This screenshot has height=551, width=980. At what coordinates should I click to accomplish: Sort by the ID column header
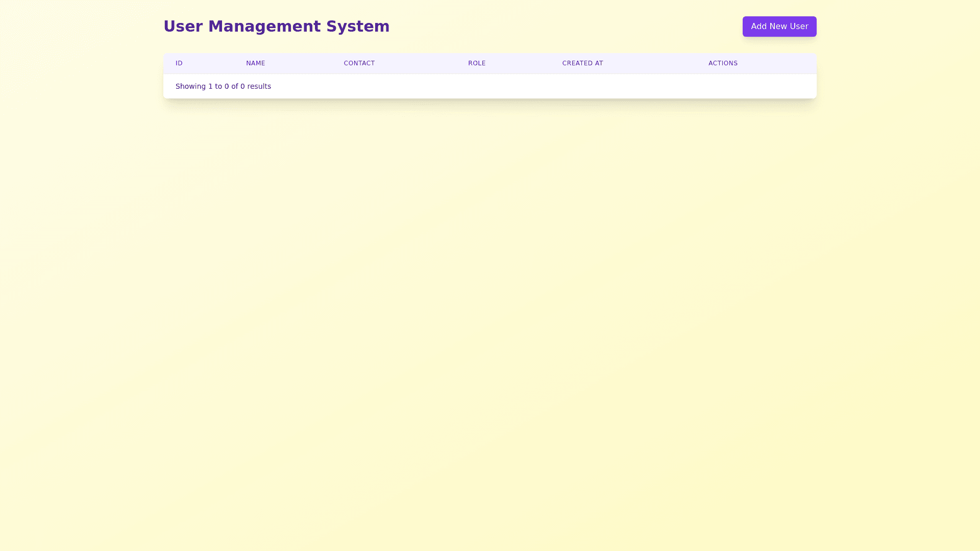point(179,63)
